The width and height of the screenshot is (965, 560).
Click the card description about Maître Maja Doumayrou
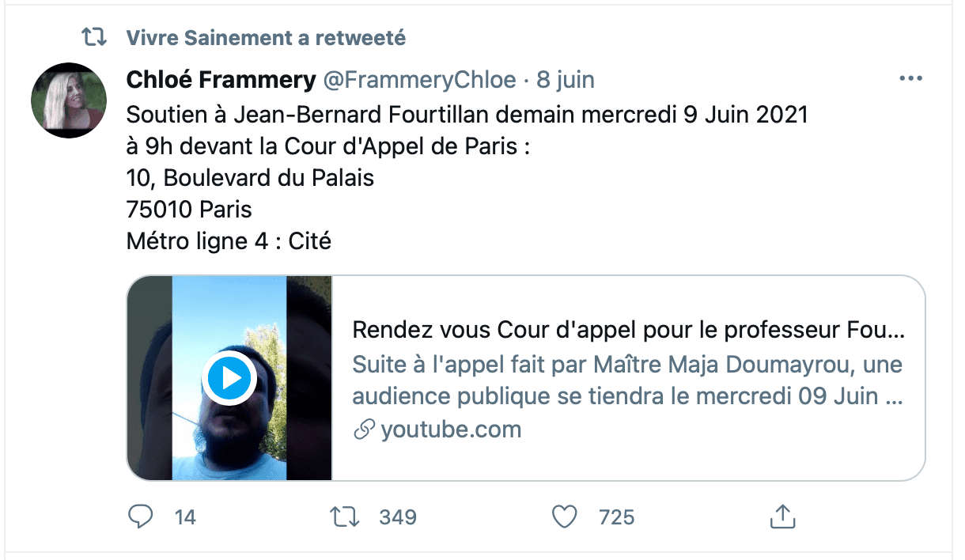pos(628,380)
